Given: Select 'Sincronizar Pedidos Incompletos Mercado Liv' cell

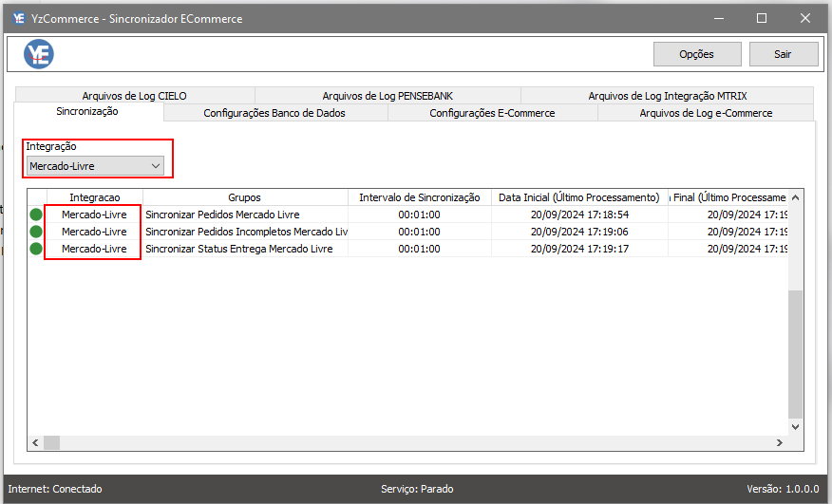Looking at the screenshot, I should (x=245, y=232).
